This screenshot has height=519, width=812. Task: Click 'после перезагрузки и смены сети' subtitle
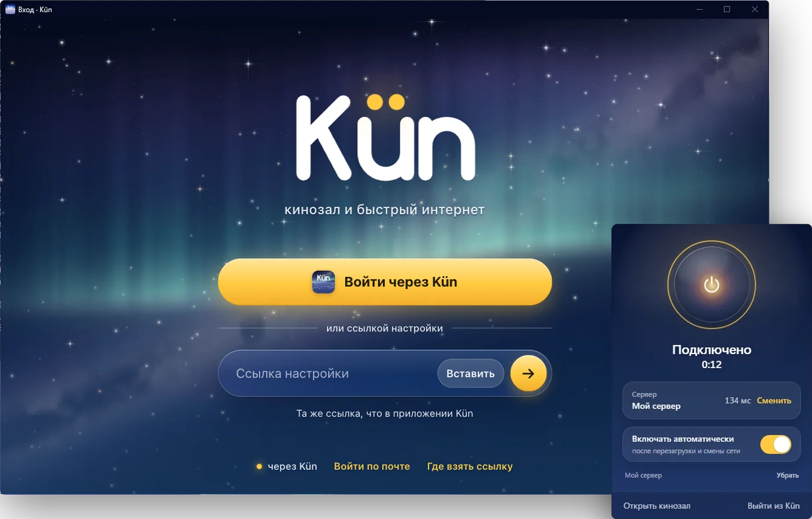686,451
